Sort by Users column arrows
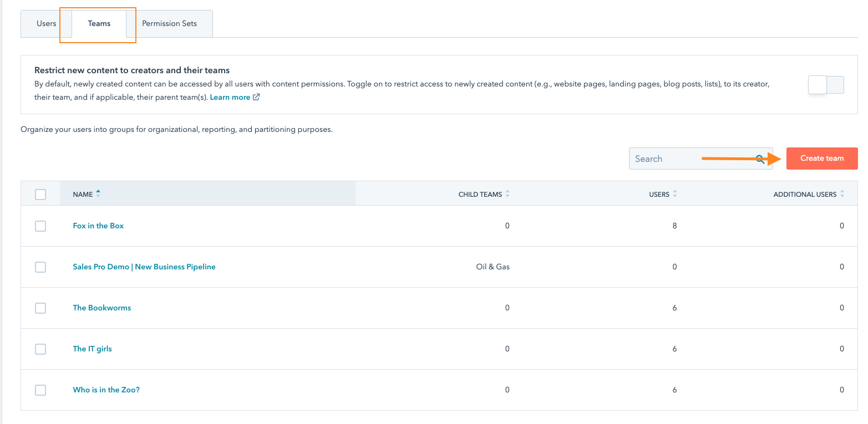868x424 pixels. pos(675,194)
